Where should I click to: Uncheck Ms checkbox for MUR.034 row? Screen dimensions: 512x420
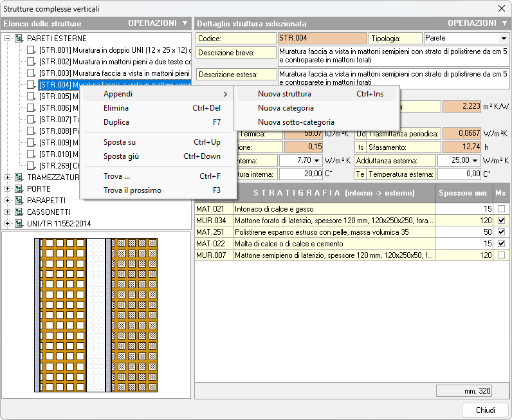pyautogui.click(x=501, y=221)
